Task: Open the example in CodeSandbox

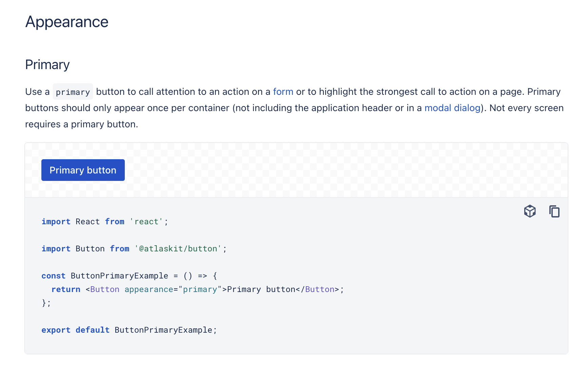Action: coord(530,211)
